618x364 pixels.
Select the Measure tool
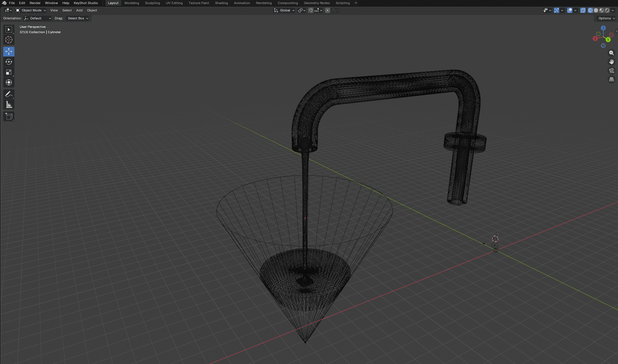pyautogui.click(x=9, y=105)
